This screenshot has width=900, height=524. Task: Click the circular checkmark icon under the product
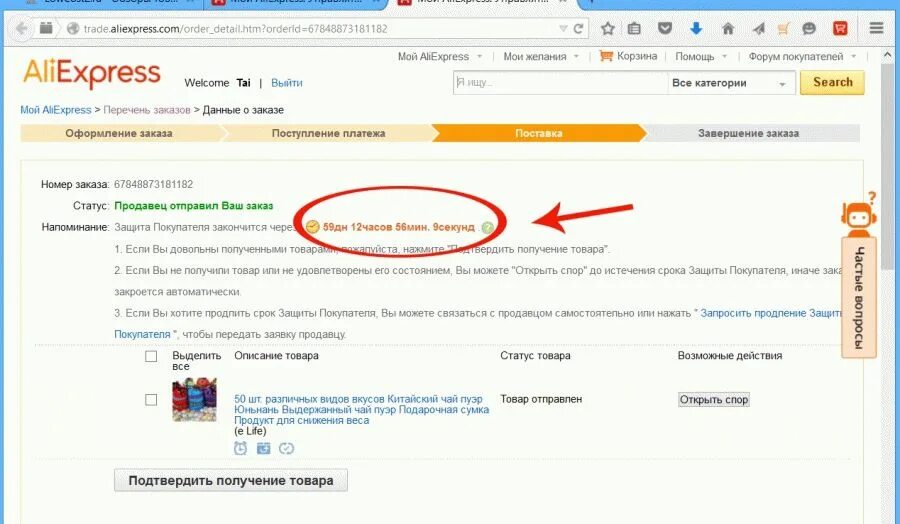(286, 448)
